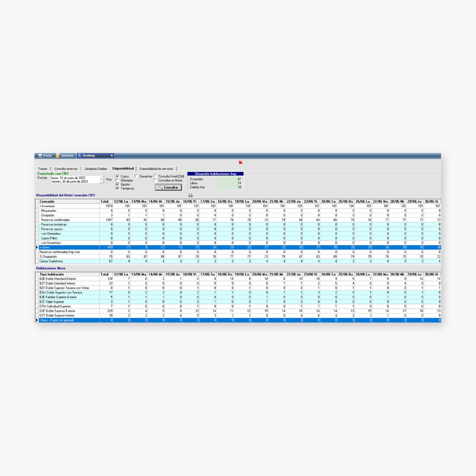Click the row selector arrow beside Libres row
Viewport: 476px width, 476px height.
[x=36, y=247]
